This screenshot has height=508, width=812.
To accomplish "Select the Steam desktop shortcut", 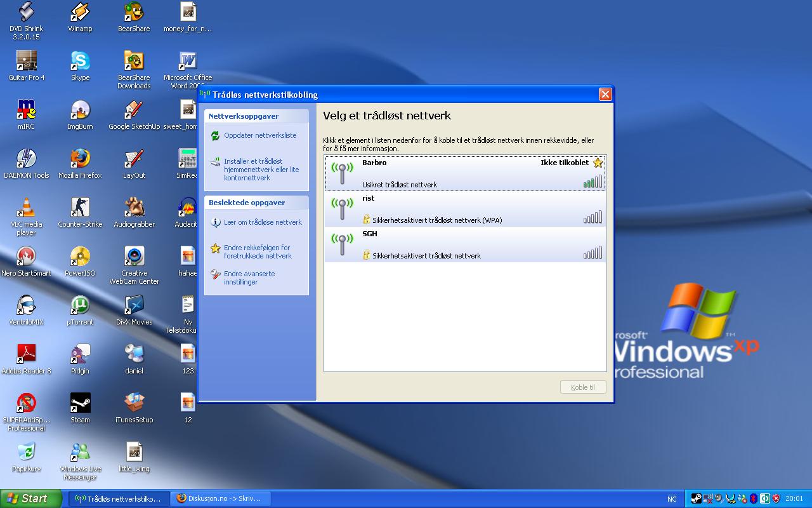I will (80, 408).
